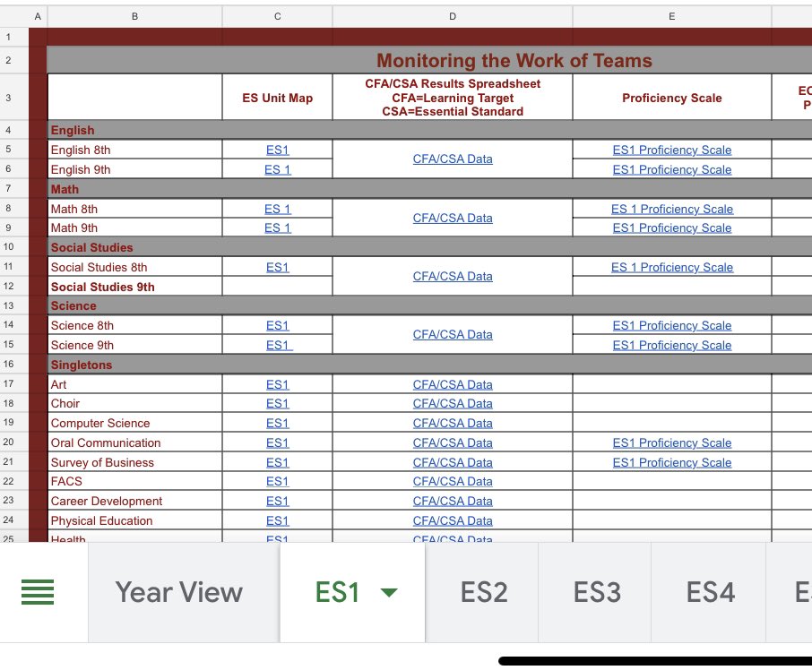The width and height of the screenshot is (812, 670).
Task: Open ES1 link for Physical Education
Action: (x=278, y=521)
